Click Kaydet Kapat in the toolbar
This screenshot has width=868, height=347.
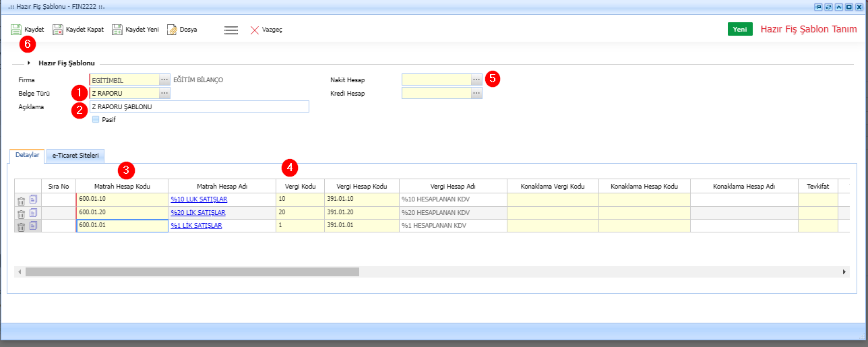77,30
